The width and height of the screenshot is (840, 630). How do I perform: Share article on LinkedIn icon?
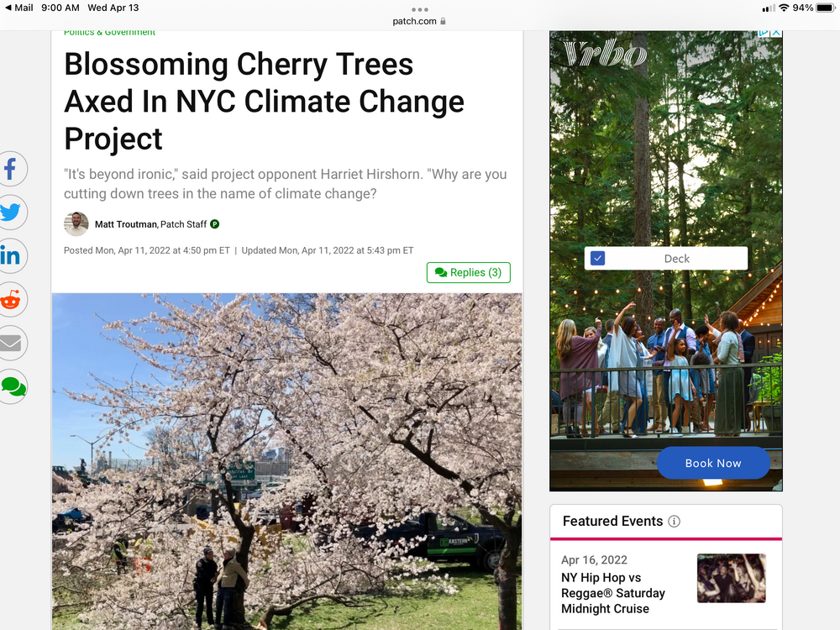tap(10, 256)
